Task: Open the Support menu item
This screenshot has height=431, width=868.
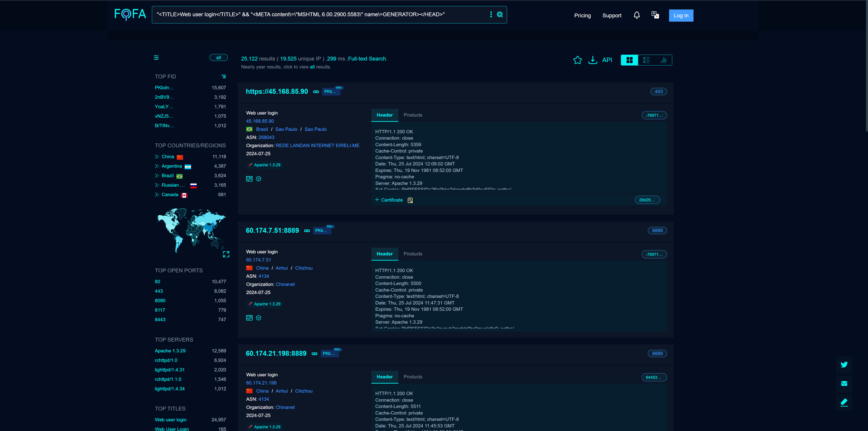Action: [x=612, y=16]
